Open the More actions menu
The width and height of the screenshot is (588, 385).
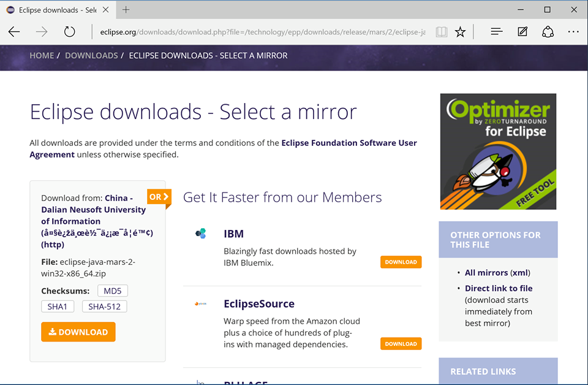[573, 31]
